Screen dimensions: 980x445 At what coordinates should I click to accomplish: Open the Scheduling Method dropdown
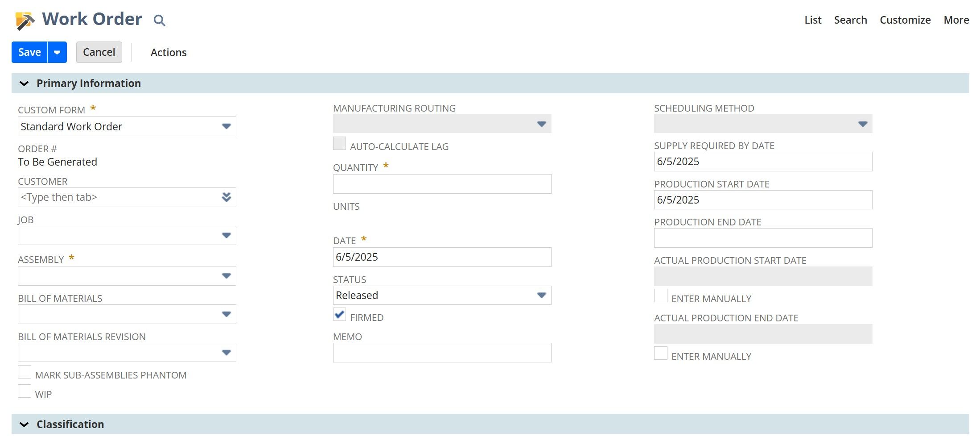point(862,124)
